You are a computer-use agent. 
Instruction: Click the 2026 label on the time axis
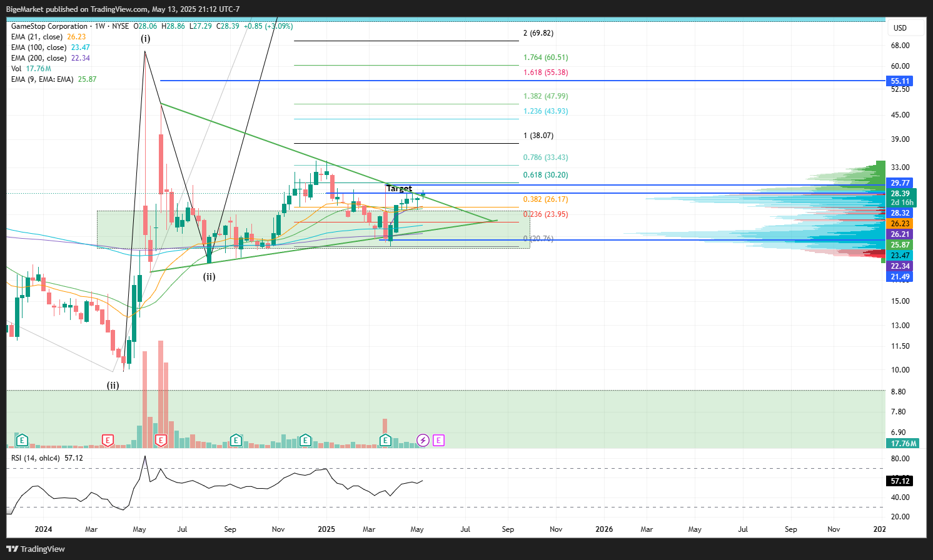[604, 529]
